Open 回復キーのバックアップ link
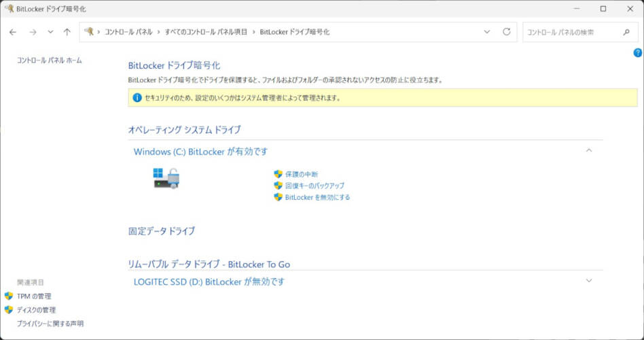The width and height of the screenshot is (644, 340). 315,186
